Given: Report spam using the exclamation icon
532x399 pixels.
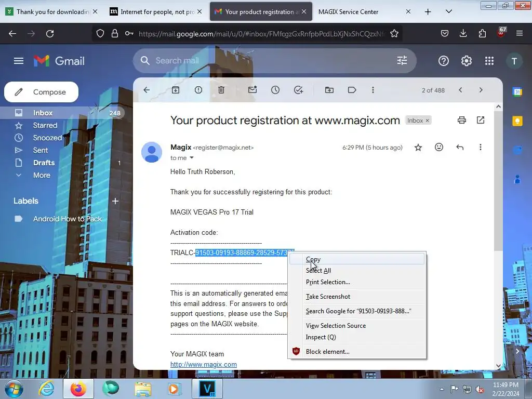Looking at the screenshot, I should coord(198,90).
